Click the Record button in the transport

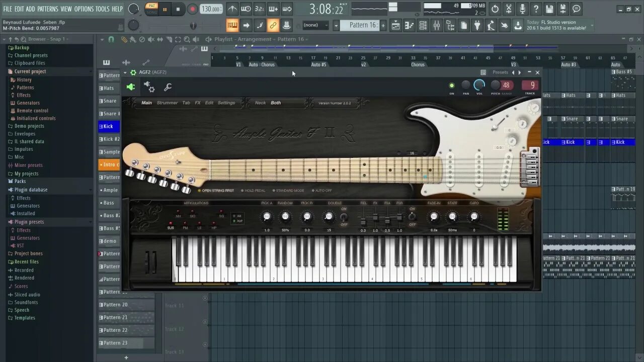pyautogui.click(x=192, y=9)
